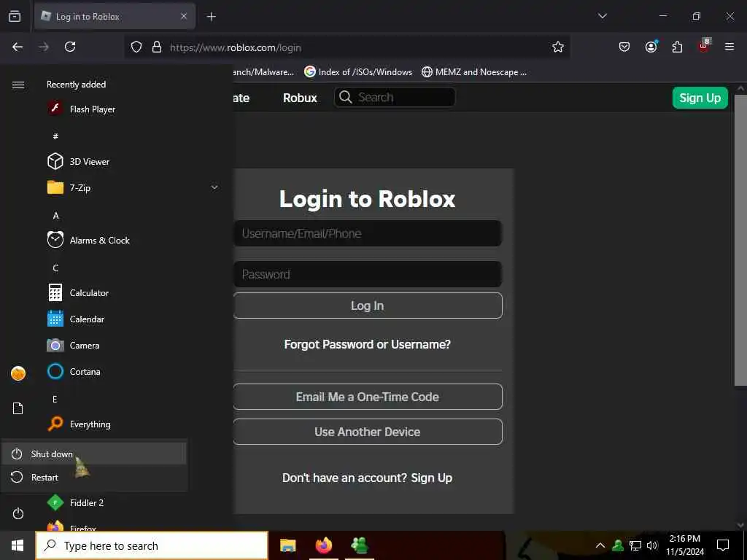Expand the 7-Zip folder chevron
The width and height of the screenshot is (747, 560).
tap(214, 187)
